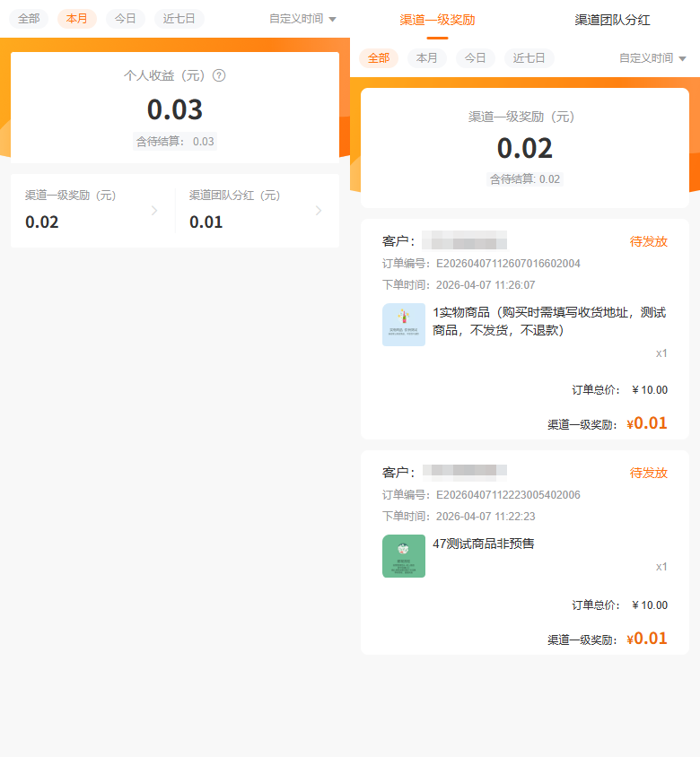
Task: Click order number ending in 02004
Action: click(508, 264)
